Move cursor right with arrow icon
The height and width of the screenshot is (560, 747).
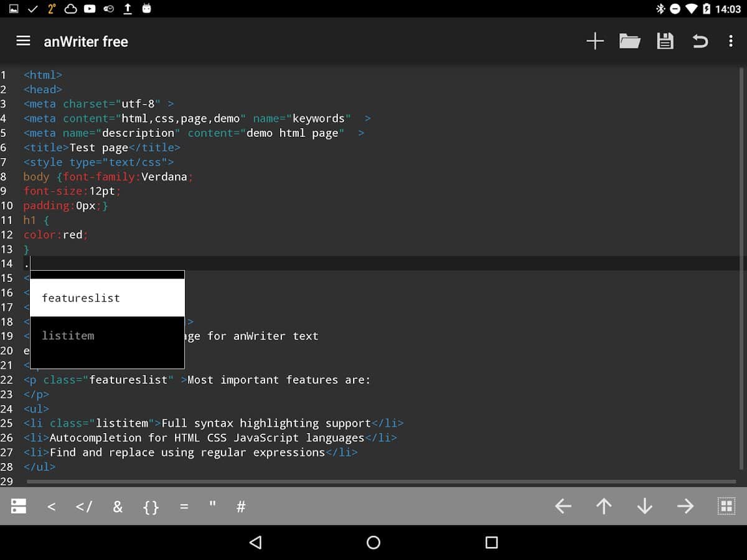click(685, 506)
